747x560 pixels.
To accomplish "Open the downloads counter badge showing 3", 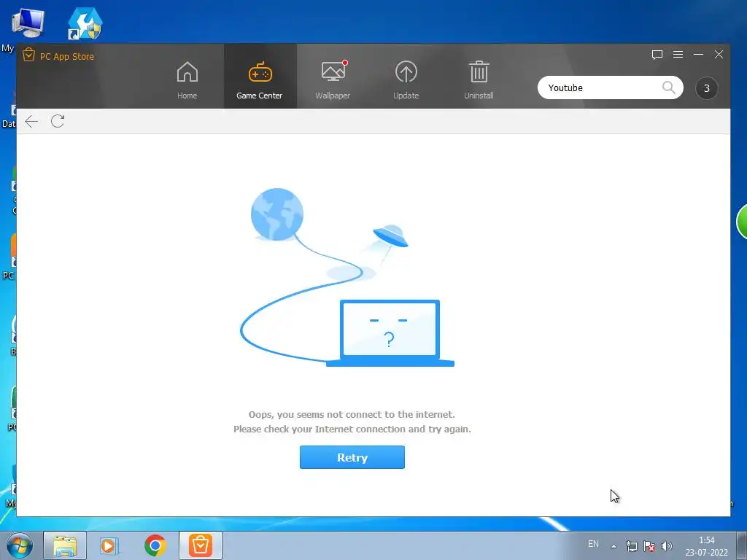I will 706,88.
